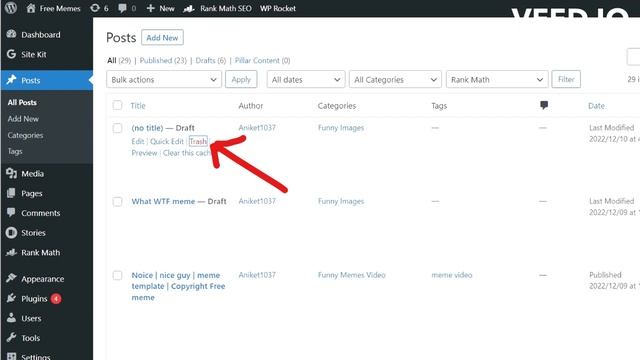Image resolution: width=640 pixels, height=360 pixels.
Task: Click the Posts pushpin icon
Action: (x=11, y=80)
